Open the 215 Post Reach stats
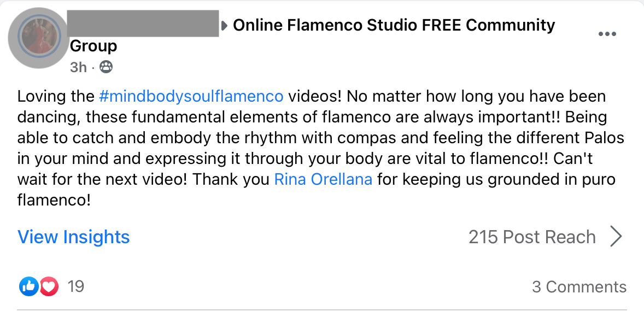Screen dimensions: 644x317 coord(531,237)
